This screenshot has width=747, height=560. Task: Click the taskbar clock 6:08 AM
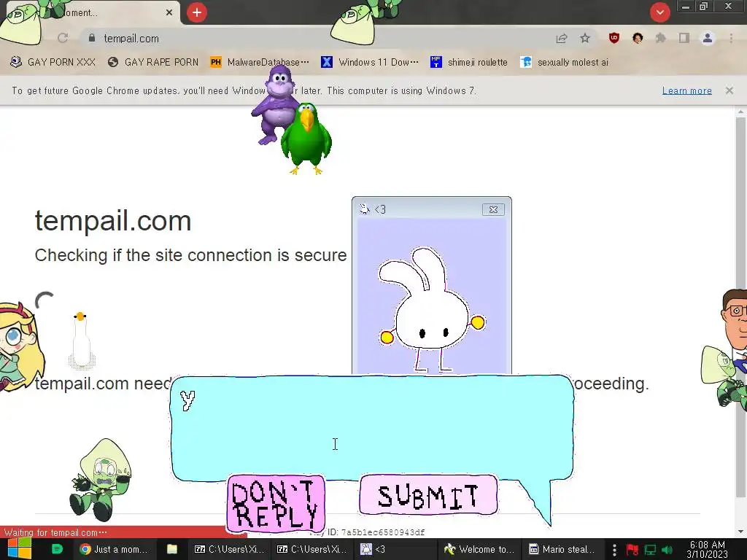pos(707,549)
